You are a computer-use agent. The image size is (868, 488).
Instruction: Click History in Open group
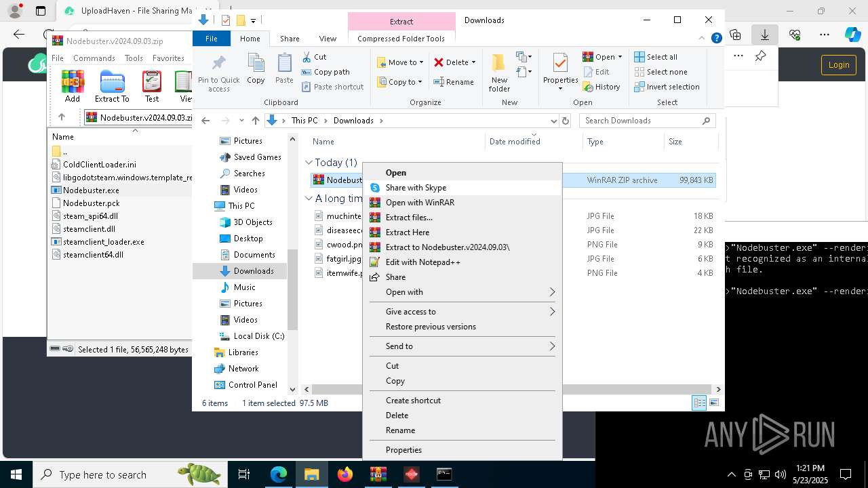point(601,87)
